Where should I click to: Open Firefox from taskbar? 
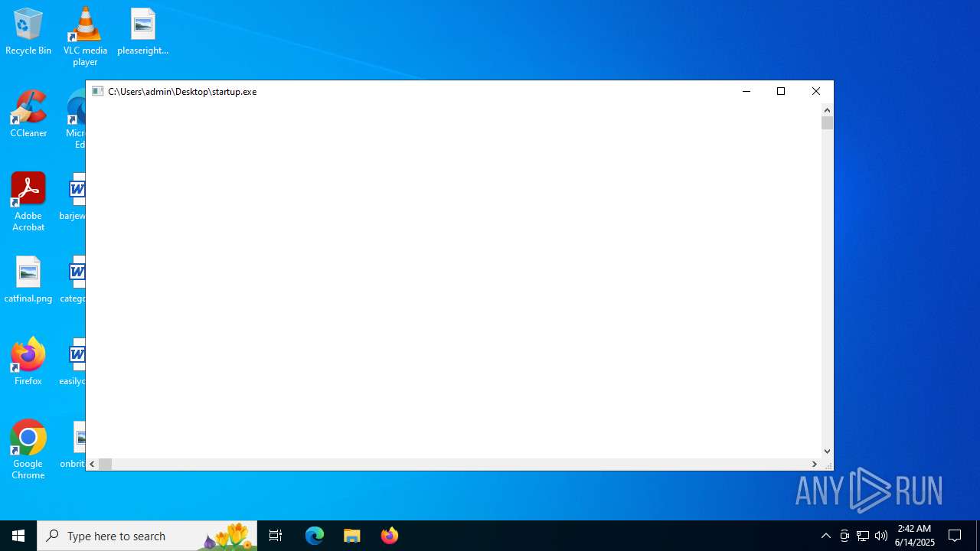coord(390,536)
